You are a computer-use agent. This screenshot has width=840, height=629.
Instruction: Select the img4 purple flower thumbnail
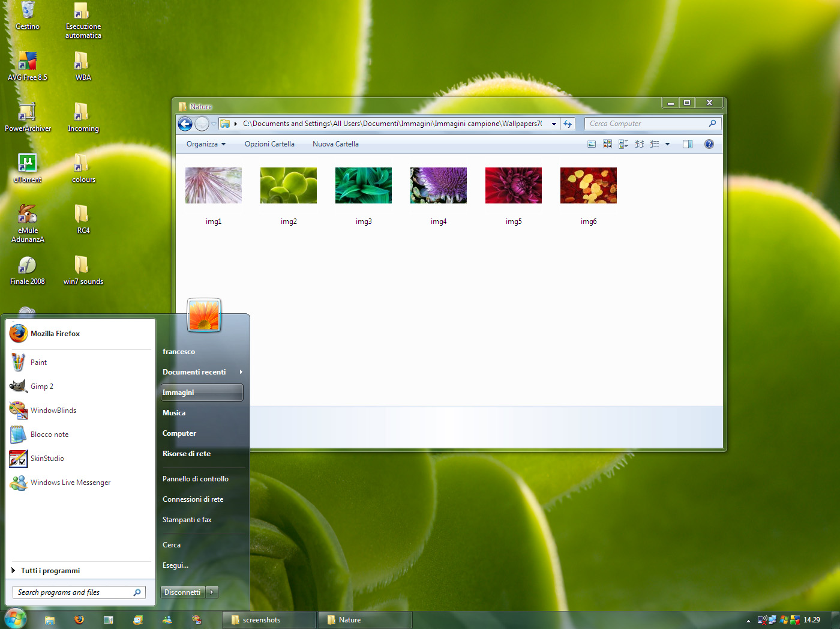[439, 185]
